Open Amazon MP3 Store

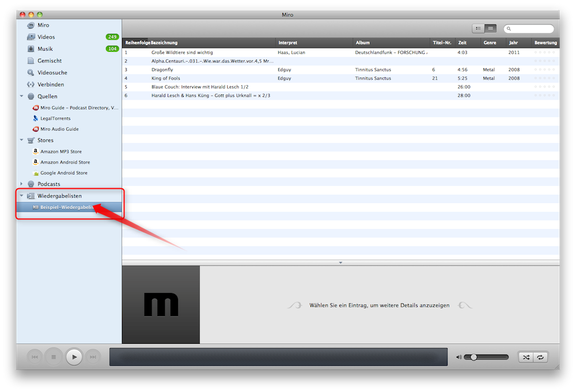click(x=60, y=151)
